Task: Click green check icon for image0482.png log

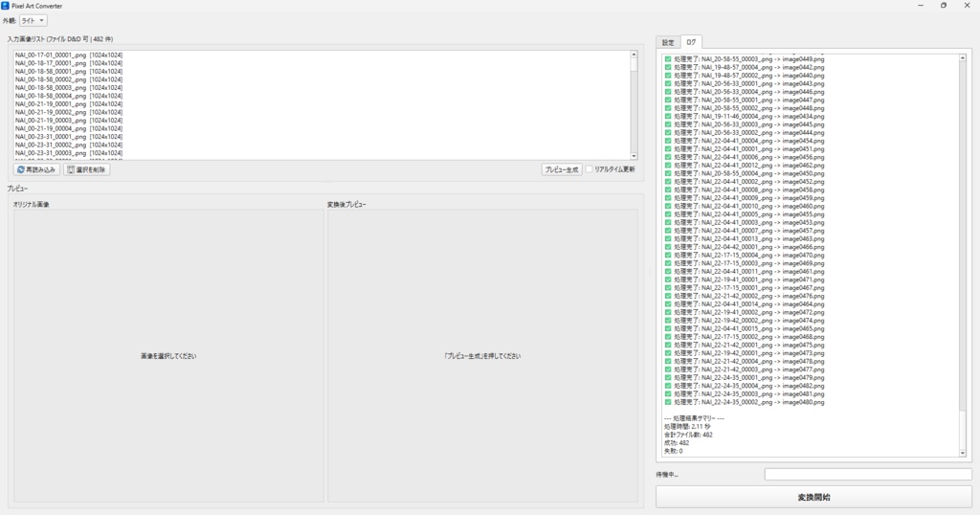Action: (x=667, y=386)
